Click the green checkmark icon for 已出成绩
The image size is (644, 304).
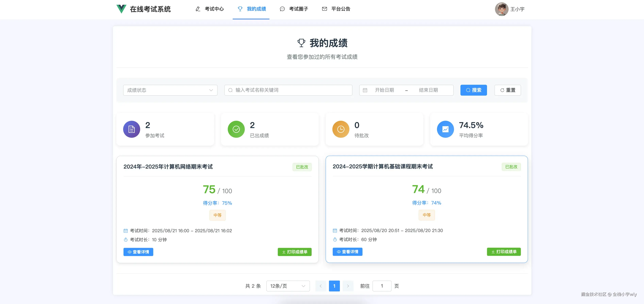click(x=236, y=129)
